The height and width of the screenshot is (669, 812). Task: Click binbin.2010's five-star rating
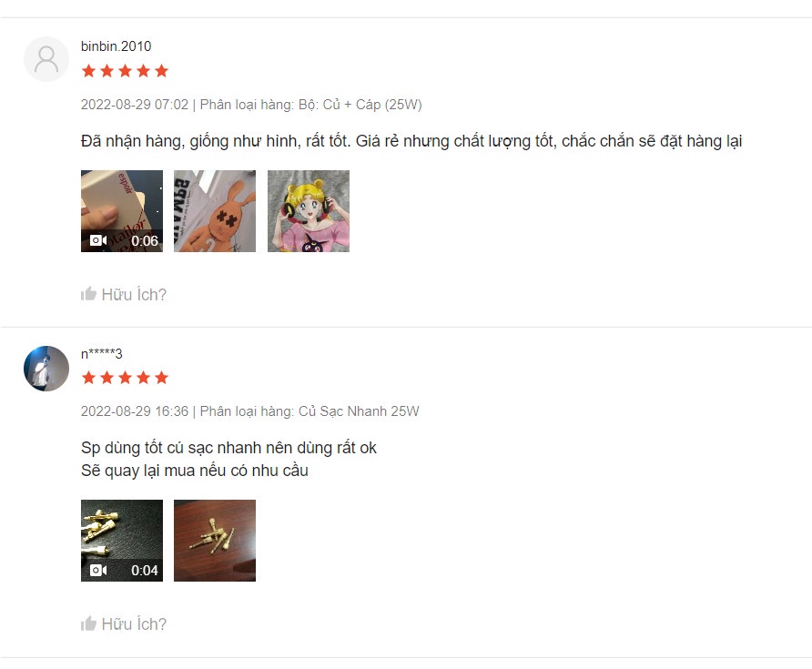(x=125, y=71)
